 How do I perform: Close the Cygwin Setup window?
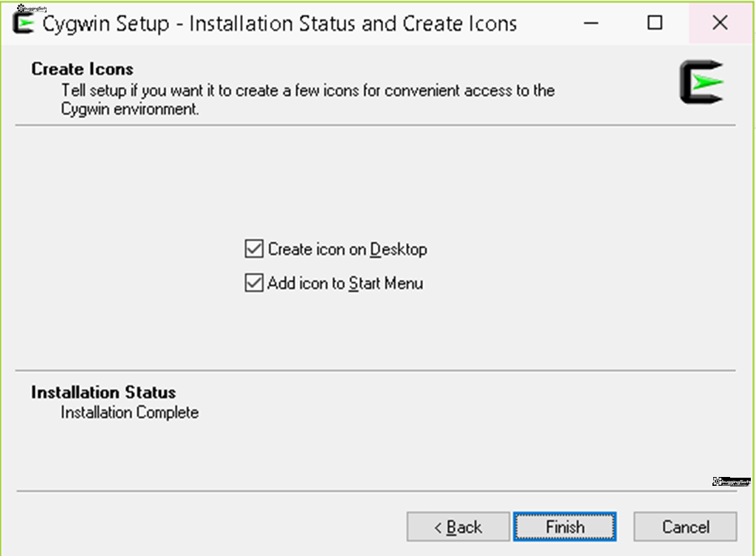(720, 23)
